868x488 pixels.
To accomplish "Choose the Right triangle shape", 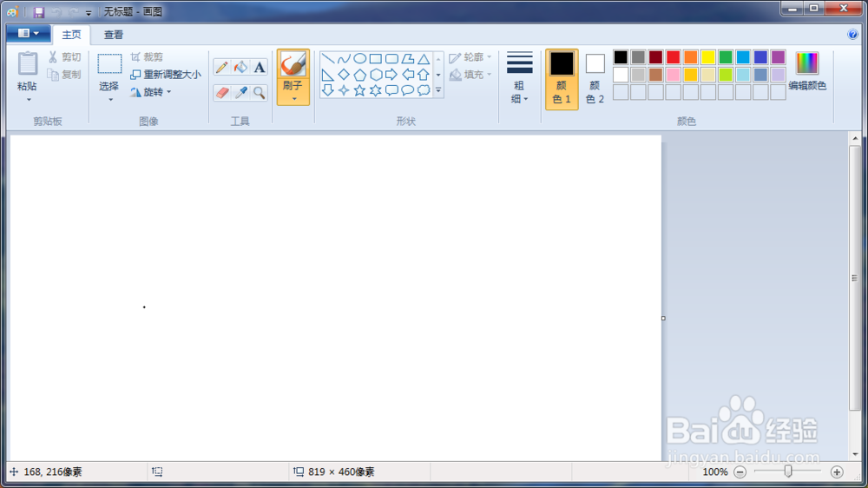I will [x=328, y=74].
